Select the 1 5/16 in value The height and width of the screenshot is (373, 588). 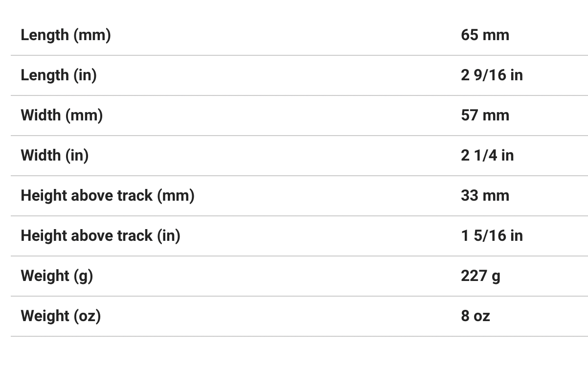(x=492, y=236)
